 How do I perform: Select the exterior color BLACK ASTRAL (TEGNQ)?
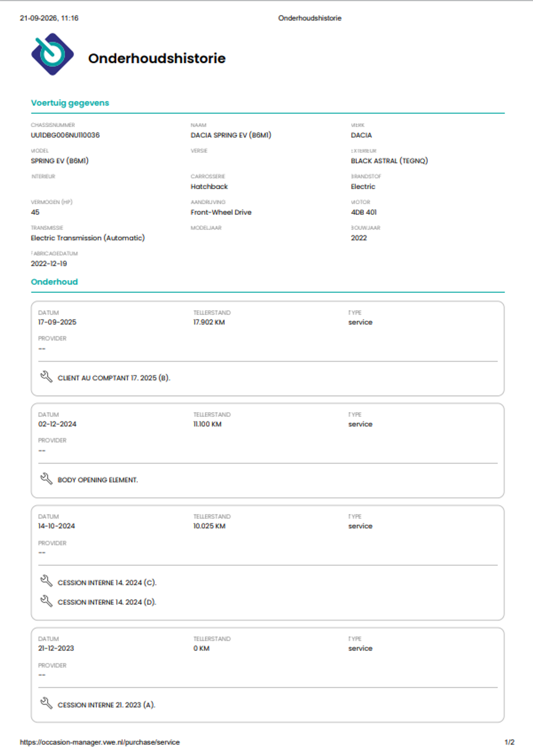pos(389,161)
